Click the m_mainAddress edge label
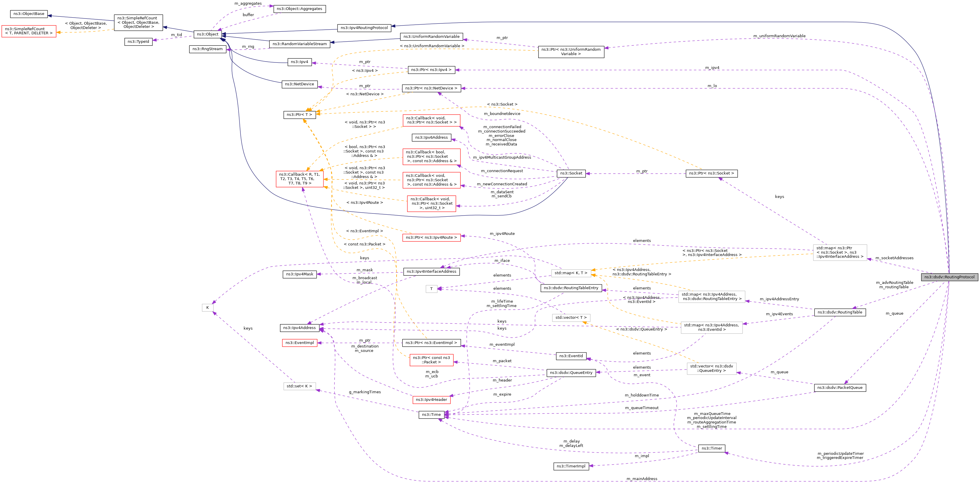 (x=642, y=479)
